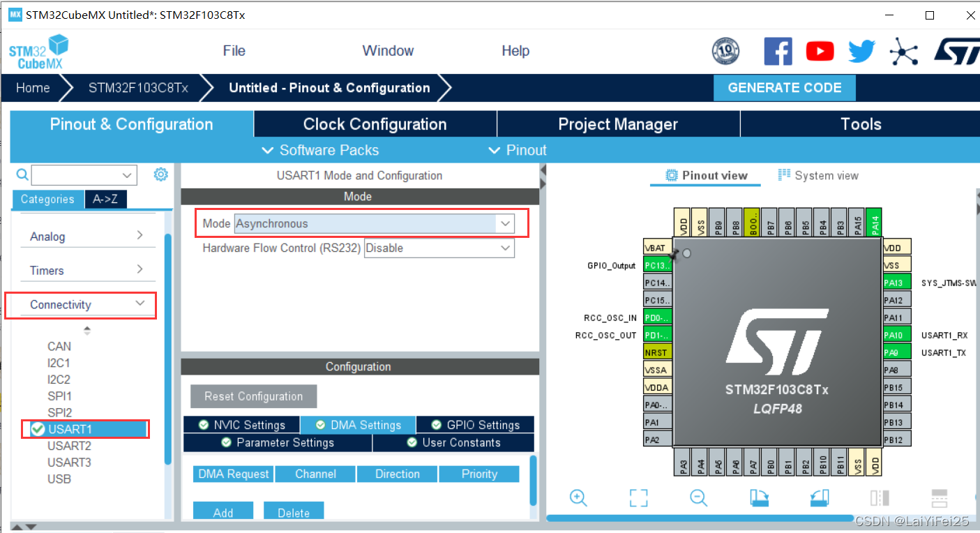Open the Window menu
The height and width of the screenshot is (533, 980).
pyautogui.click(x=388, y=51)
